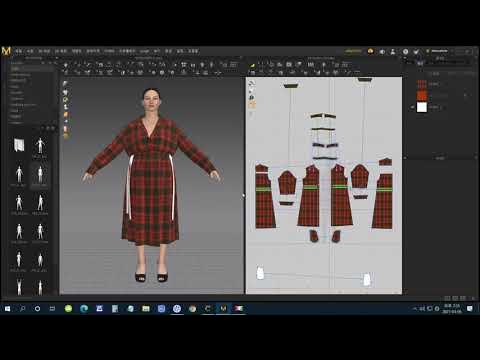Select the right front bodice-skirt pattern piece

pos(341,195)
